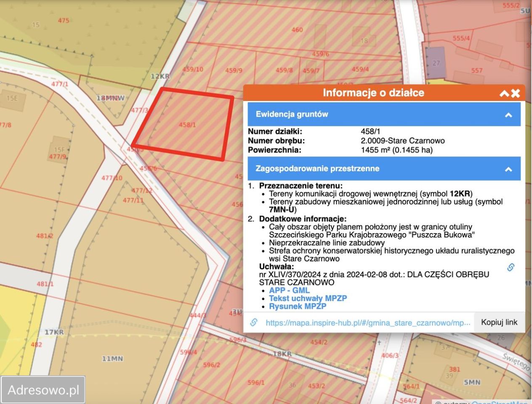Click parcel 475 in the green zone
This screenshot has width=532, height=404.
(64, 20)
